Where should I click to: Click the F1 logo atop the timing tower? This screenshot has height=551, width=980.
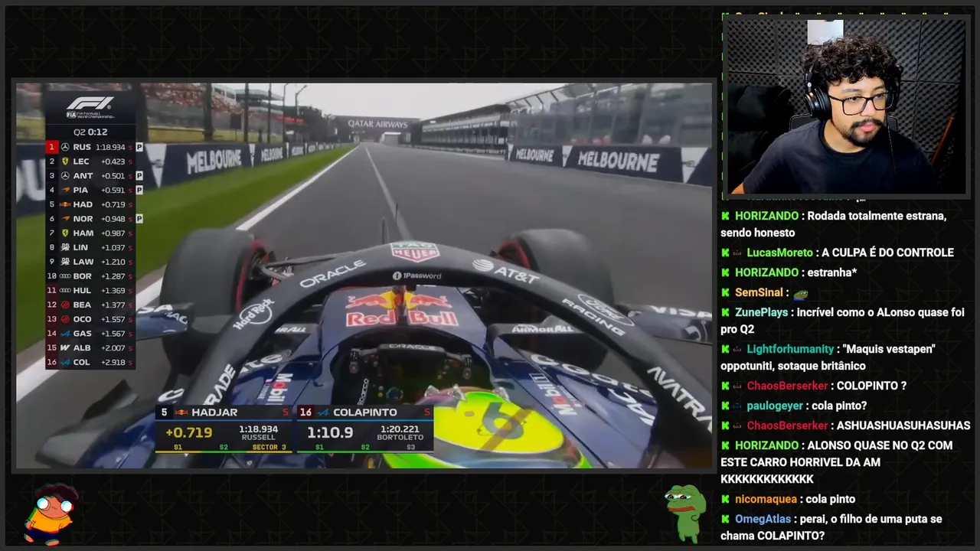pos(90,103)
